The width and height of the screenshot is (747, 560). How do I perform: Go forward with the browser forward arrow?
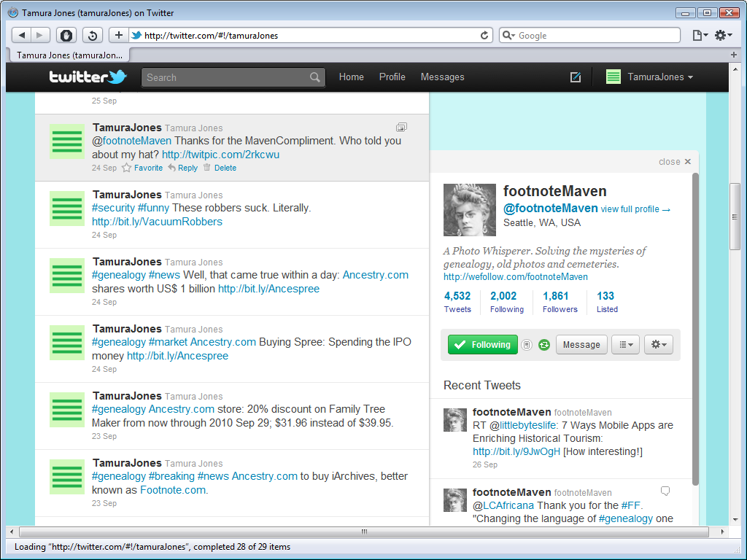click(40, 35)
